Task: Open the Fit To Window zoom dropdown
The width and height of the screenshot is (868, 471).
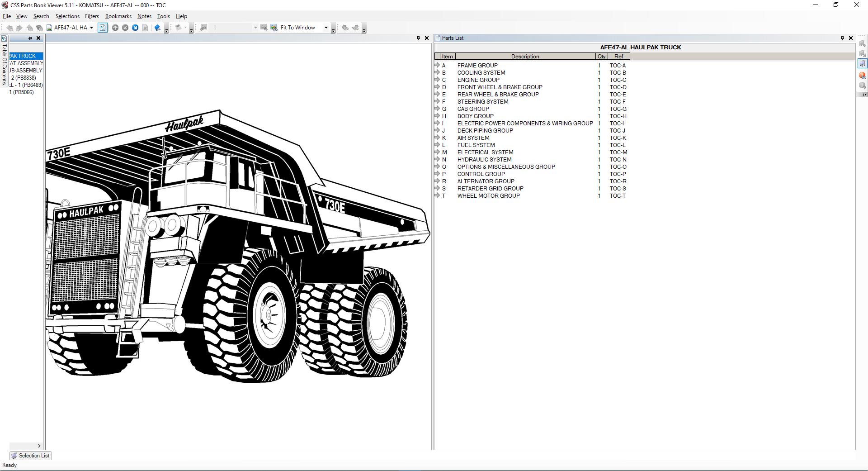Action: [x=326, y=28]
